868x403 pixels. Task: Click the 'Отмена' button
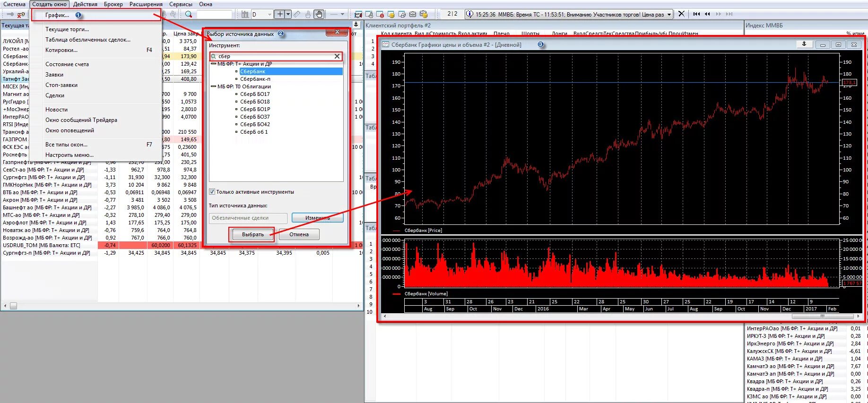click(x=299, y=234)
